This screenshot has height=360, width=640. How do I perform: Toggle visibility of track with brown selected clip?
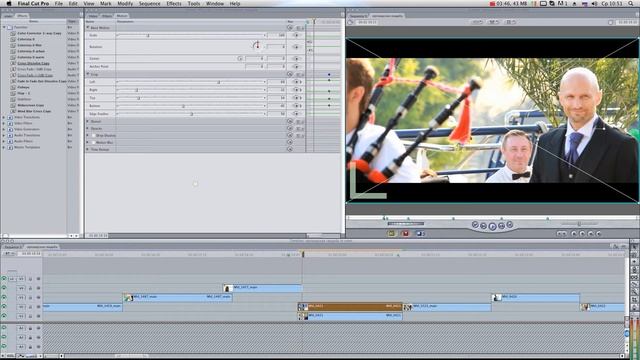point(4,307)
